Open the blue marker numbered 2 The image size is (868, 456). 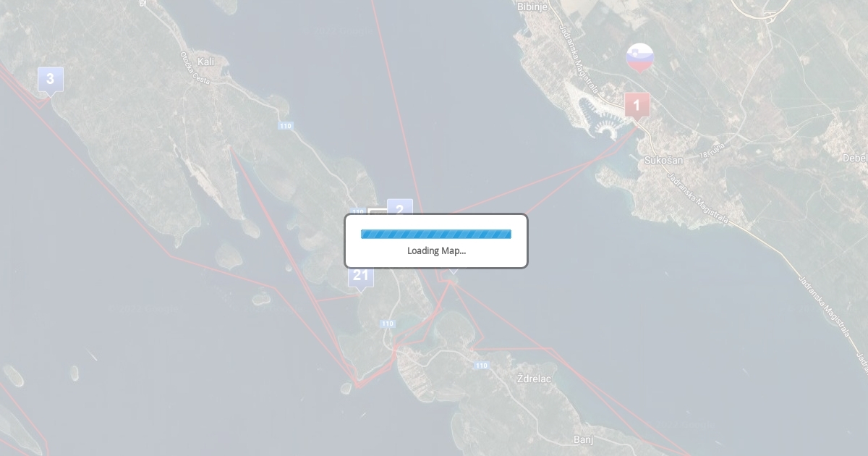400,207
